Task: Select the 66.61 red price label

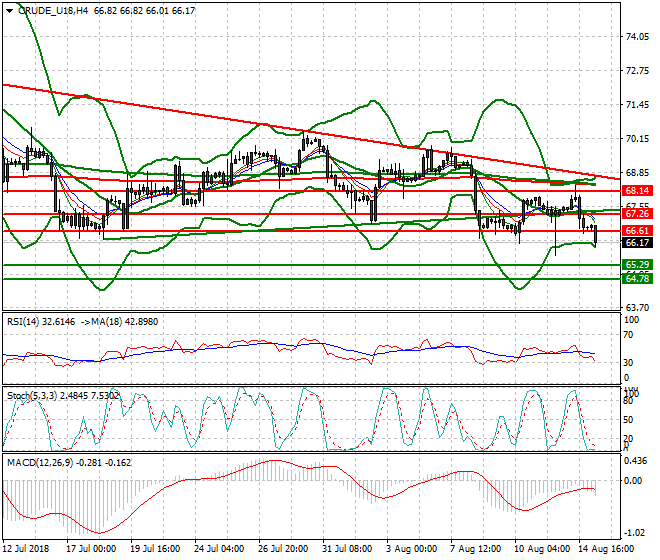Action: click(x=637, y=231)
